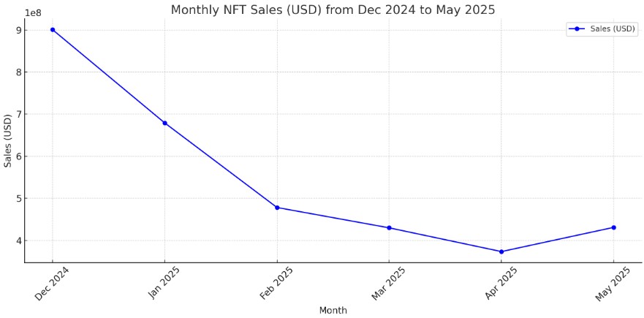Click the blue line marker icon in legend
The height and width of the screenshot is (318, 644).
[x=577, y=29]
